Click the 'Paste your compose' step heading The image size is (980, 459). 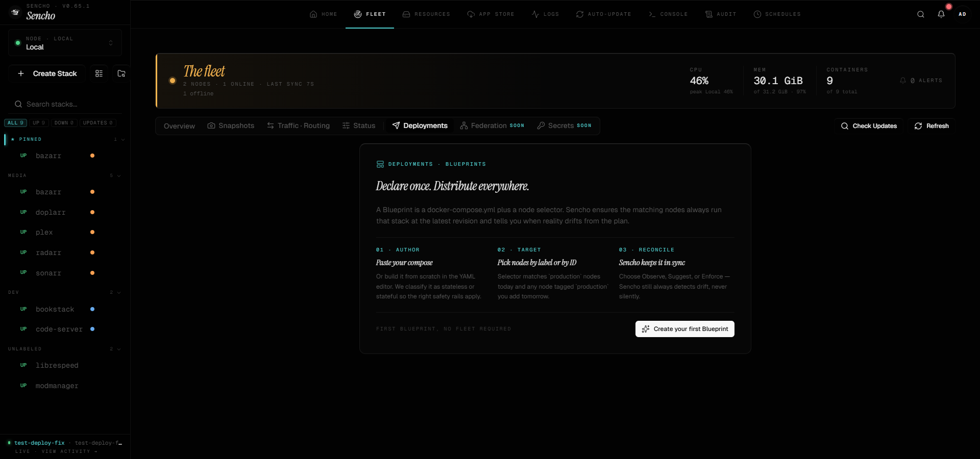(404, 263)
